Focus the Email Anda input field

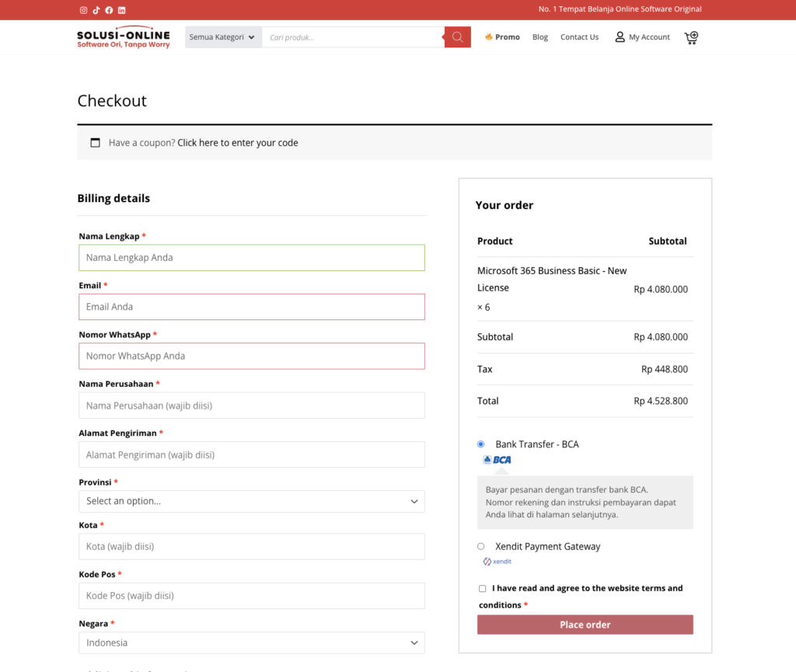pos(252,307)
